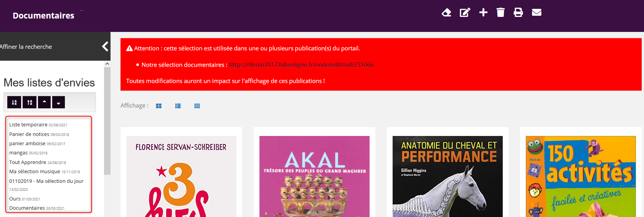The height and width of the screenshot is (217, 644).
Task: Click the sort ascending numeric button
Action: click(30, 102)
